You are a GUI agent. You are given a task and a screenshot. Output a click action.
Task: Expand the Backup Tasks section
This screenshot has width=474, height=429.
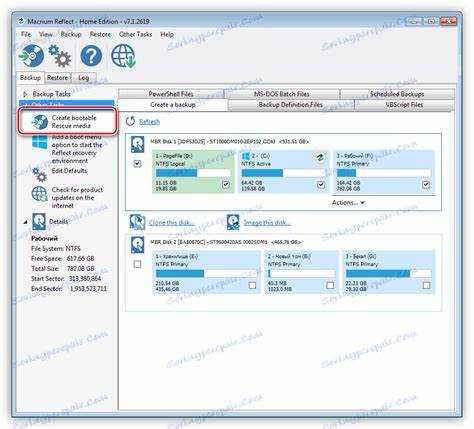[25, 94]
